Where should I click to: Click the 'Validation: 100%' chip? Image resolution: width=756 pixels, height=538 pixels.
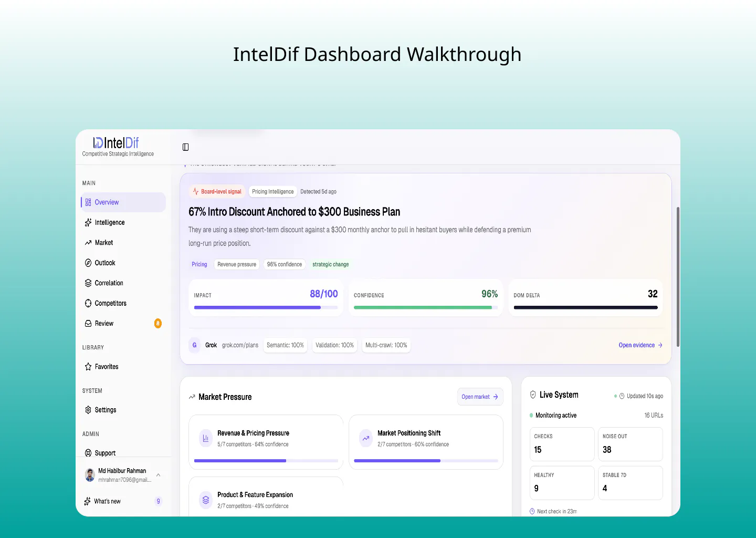coord(334,345)
